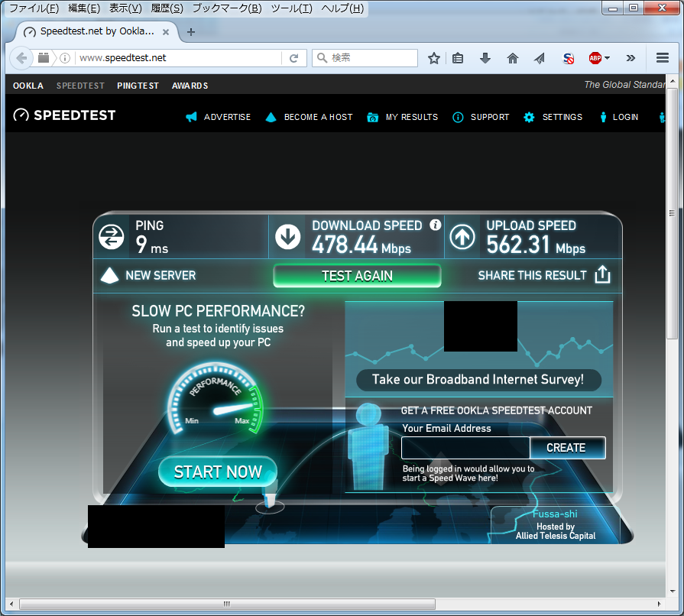684x616 pixels.
Task: Click the Adblock Plus ABP icon
Action: click(595, 58)
